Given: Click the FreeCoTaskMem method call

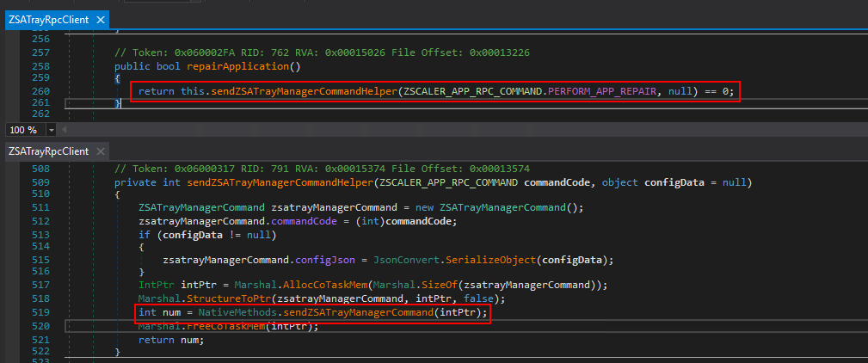Looking at the screenshot, I should point(226,327).
